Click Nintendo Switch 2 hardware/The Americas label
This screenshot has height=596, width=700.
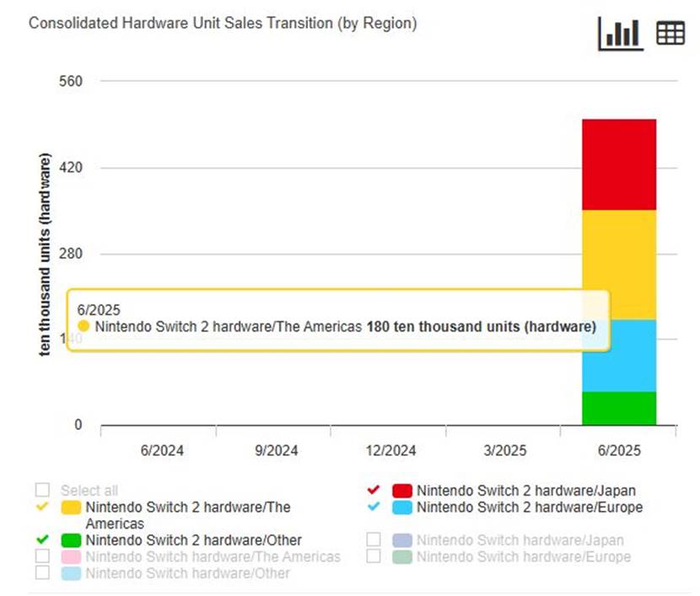click(188, 515)
